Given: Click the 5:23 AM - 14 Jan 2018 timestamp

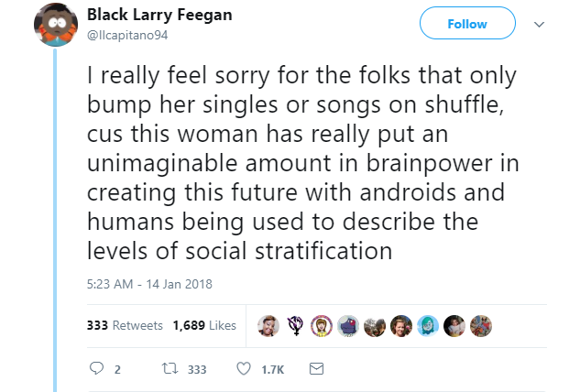Looking at the screenshot, I should click(x=148, y=284).
